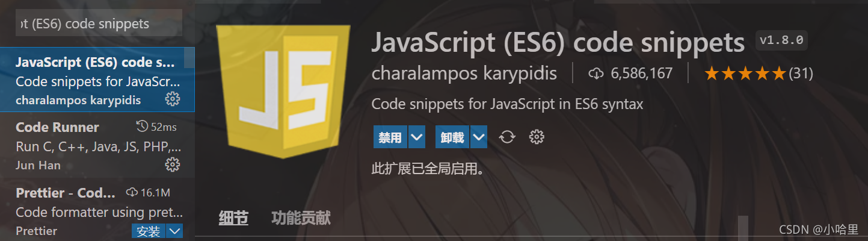This screenshot has width=868, height=241.
Task: Click the Code Runner activation time clock icon
Action: (142, 127)
